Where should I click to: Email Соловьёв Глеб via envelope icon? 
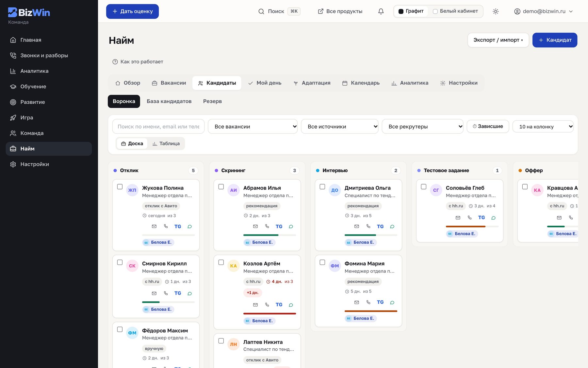[458, 218]
